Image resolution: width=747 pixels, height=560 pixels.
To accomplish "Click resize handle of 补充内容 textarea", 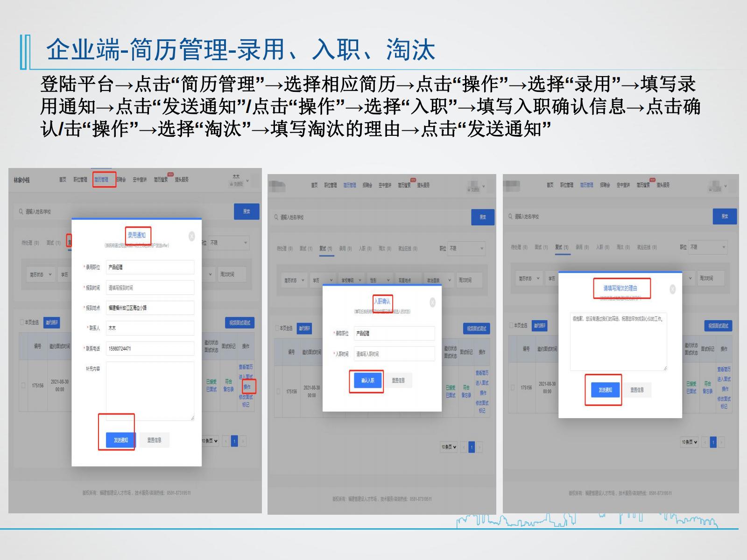I will coord(192,418).
